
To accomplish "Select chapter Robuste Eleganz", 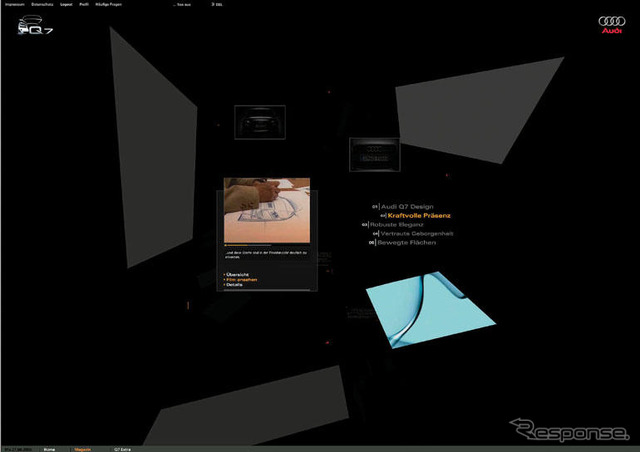I will pyautogui.click(x=393, y=225).
